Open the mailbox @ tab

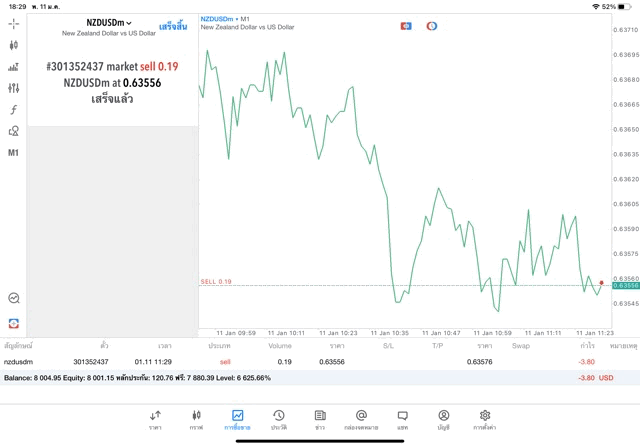click(361, 420)
